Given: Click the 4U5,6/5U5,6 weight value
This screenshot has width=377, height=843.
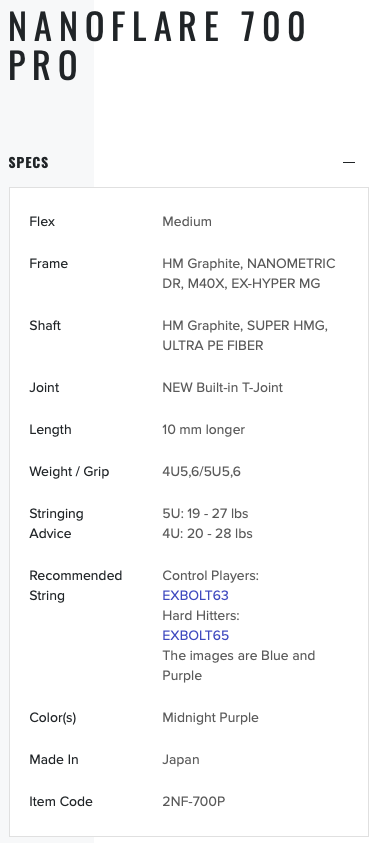Looking at the screenshot, I should [201, 471].
